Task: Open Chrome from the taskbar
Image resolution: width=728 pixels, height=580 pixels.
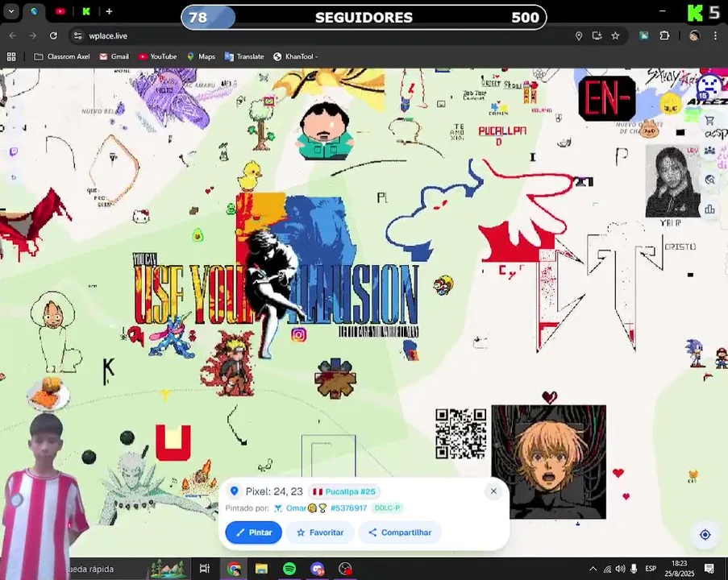Action: pyautogui.click(x=234, y=569)
